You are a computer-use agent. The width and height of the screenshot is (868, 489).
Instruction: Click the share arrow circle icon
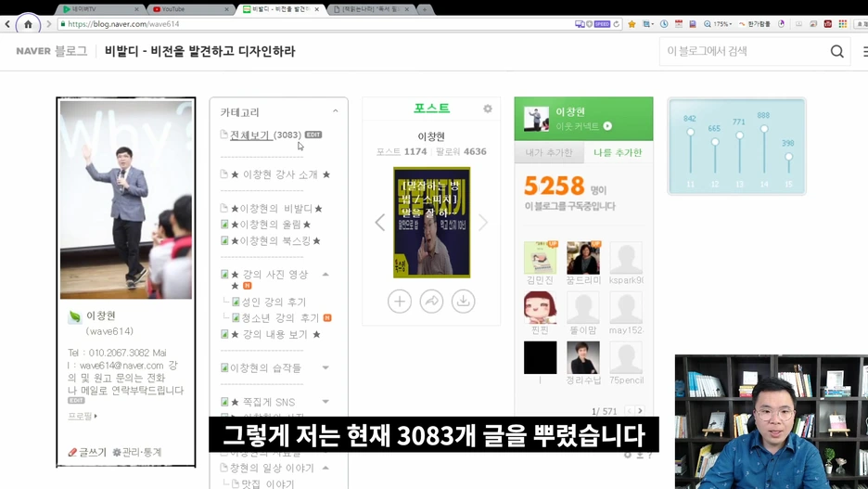431,302
